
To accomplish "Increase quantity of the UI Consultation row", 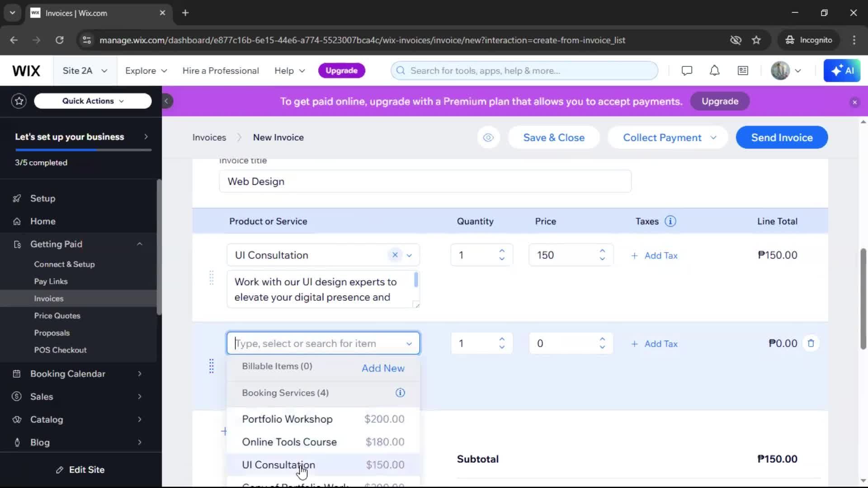I will [502, 251].
